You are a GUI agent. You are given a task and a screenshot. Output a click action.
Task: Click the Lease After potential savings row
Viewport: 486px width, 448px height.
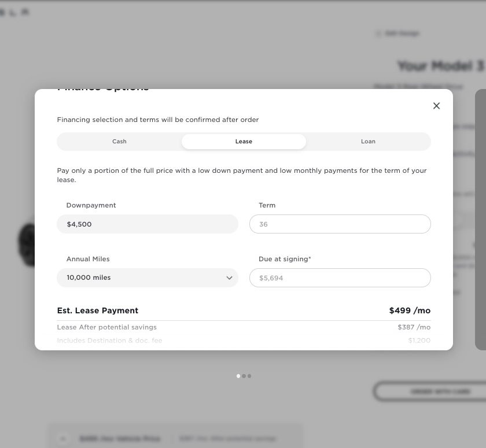pyautogui.click(x=244, y=327)
